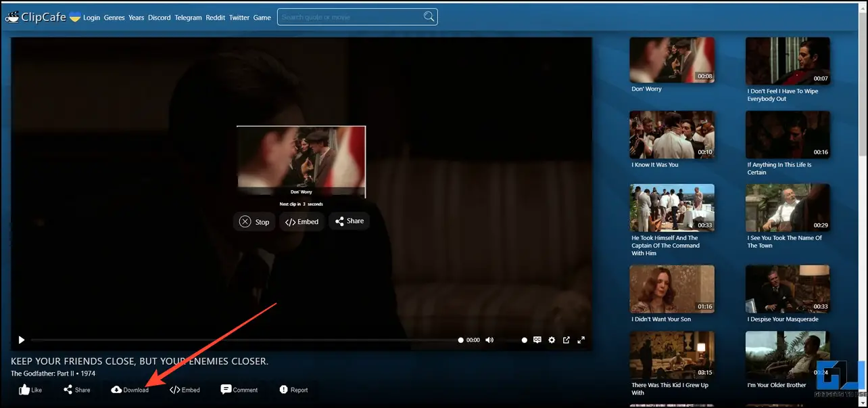Image resolution: width=868 pixels, height=408 pixels.
Task: Open the Comment section
Action: point(239,390)
